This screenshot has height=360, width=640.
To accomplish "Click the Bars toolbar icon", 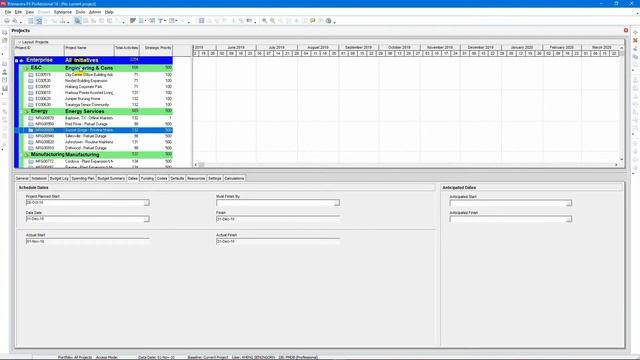I will tap(133, 21).
